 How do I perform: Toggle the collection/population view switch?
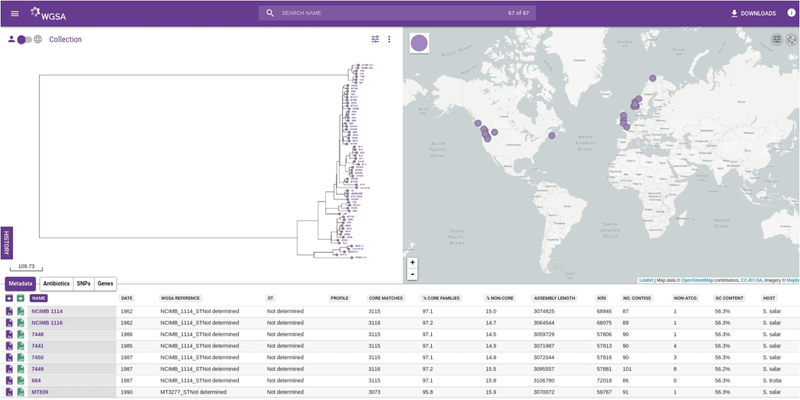pos(24,40)
